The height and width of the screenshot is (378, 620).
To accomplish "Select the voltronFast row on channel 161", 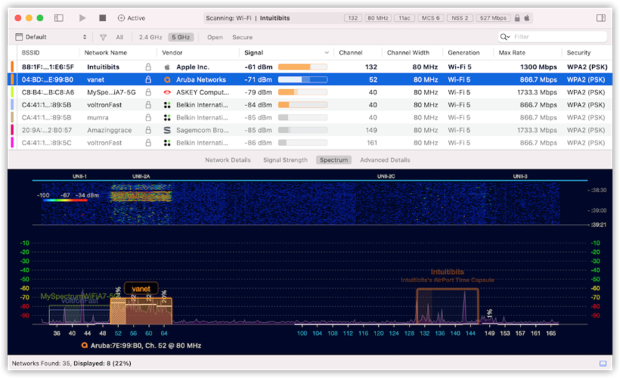I will (310, 143).
